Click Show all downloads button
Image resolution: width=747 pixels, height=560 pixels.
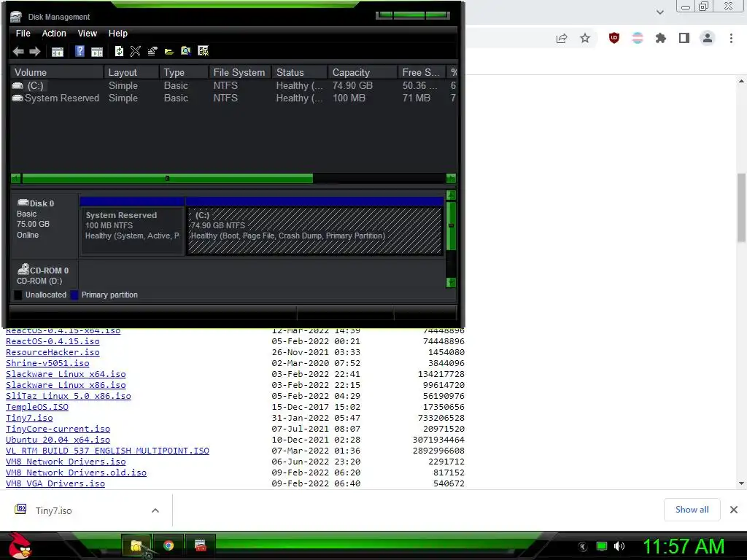(x=692, y=510)
